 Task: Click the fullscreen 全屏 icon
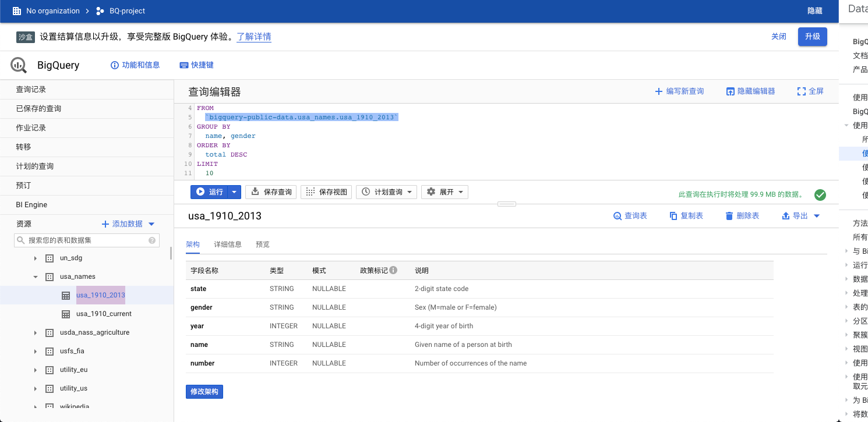pos(802,91)
